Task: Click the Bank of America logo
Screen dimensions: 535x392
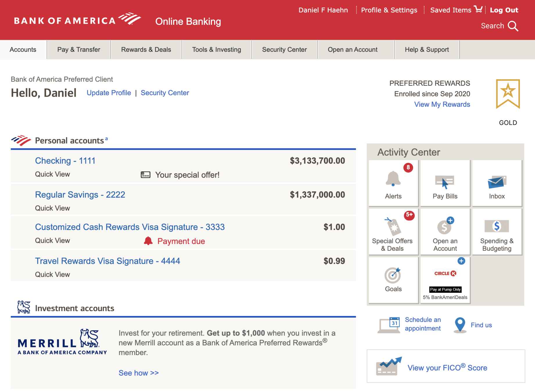Action: click(x=78, y=19)
